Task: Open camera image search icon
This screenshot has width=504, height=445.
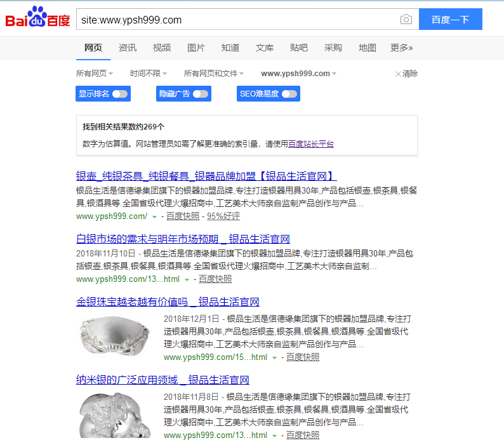Action: point(406,19)
